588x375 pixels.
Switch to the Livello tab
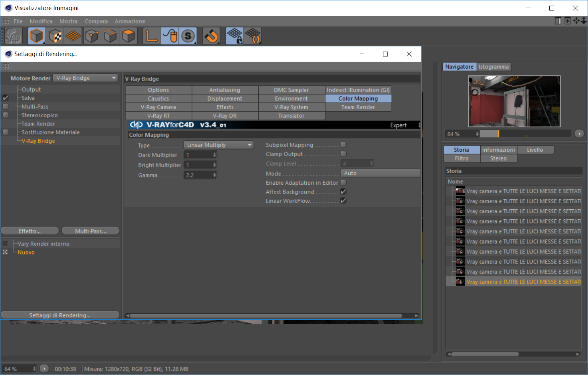pyautogui.click(x=535, y=150)
